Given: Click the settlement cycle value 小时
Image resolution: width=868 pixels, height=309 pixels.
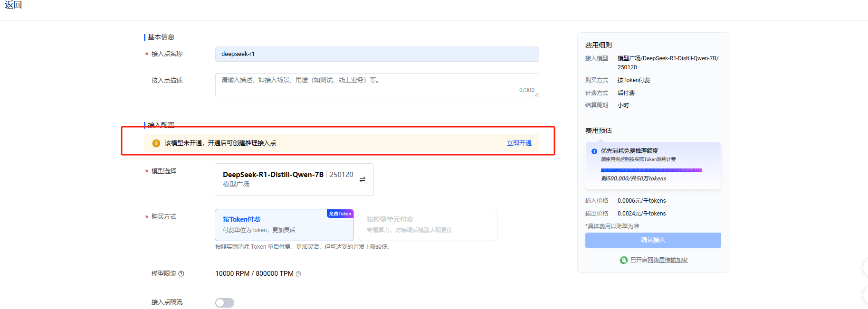Looking at the screenshot, I should [623, 105].
